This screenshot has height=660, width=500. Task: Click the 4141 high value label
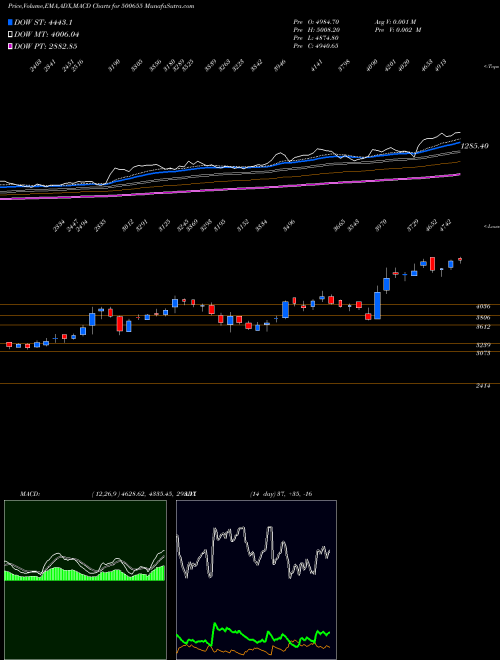(317, 66)
